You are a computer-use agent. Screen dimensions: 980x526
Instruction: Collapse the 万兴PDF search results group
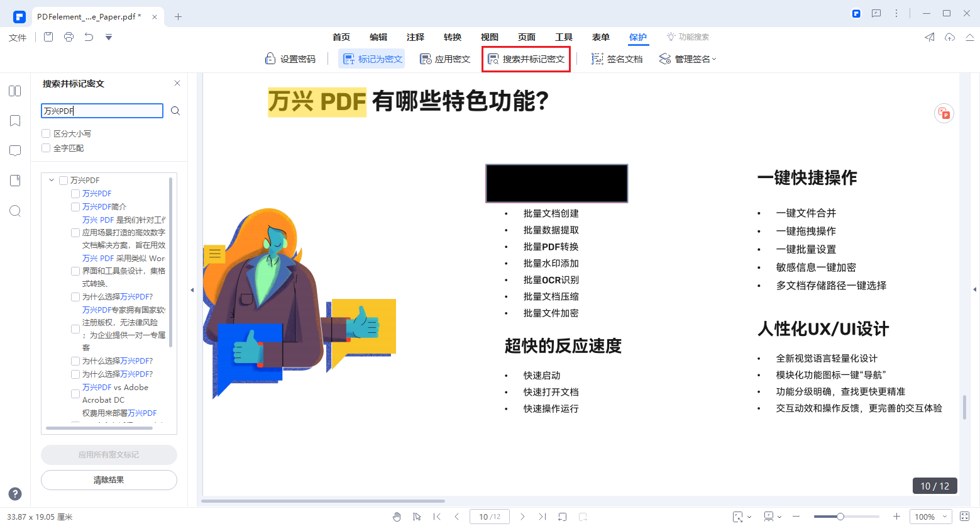(x=52, y=179)
